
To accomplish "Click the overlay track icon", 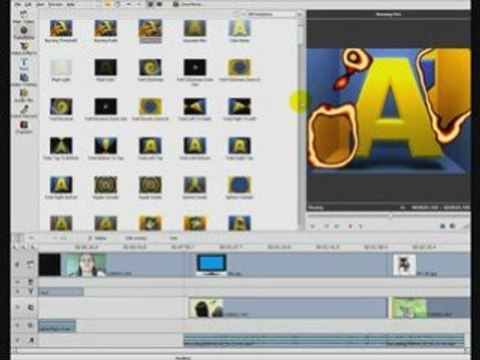I will click(x=30, y=307).
